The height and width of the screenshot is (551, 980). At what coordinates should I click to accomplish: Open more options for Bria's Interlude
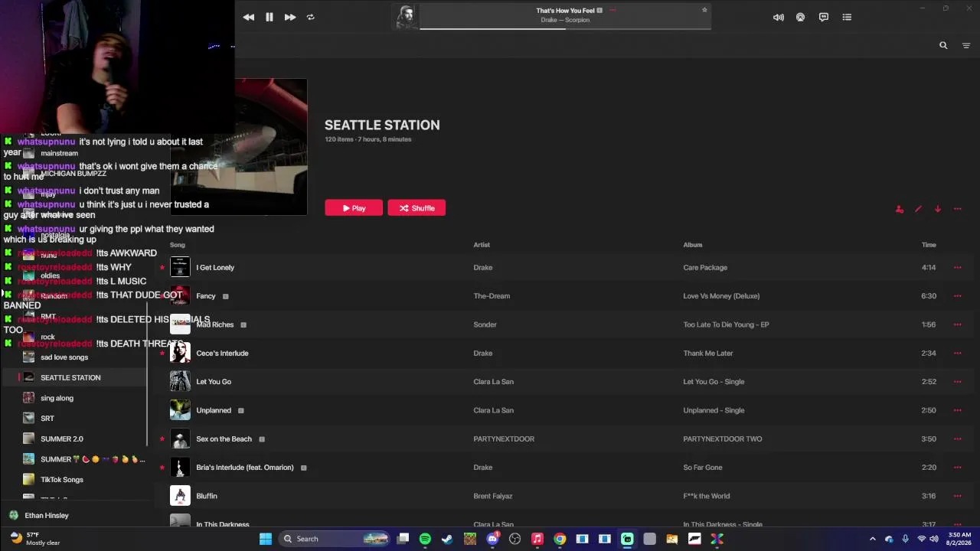click(957, 468)
